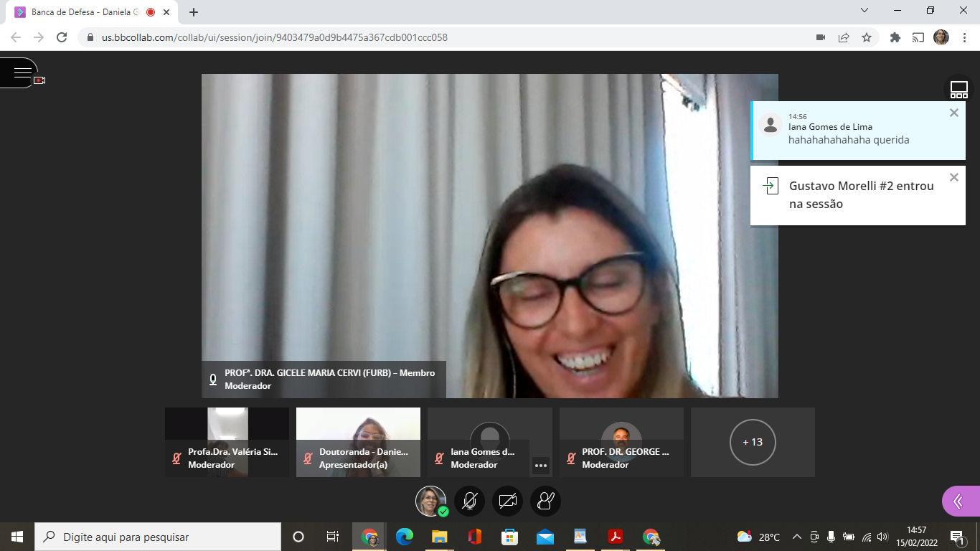Open Chrome three-dot menu
The image size is (980, 551).
coord(963,37)
